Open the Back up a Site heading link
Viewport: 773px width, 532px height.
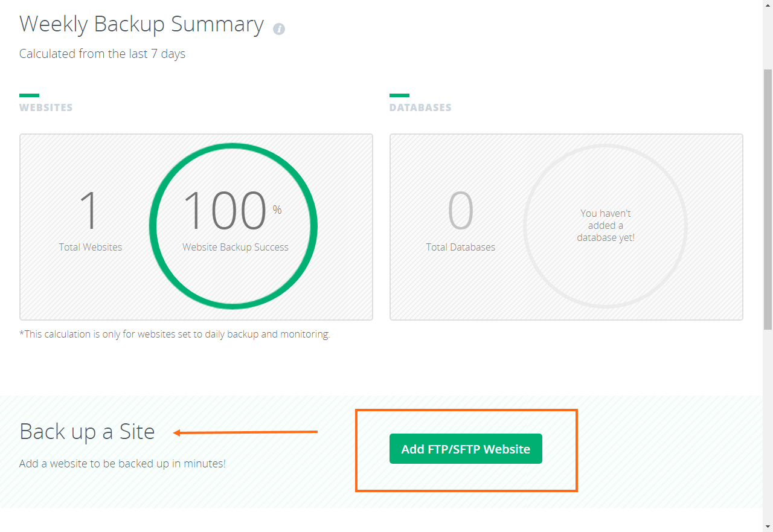click(87, 431)
